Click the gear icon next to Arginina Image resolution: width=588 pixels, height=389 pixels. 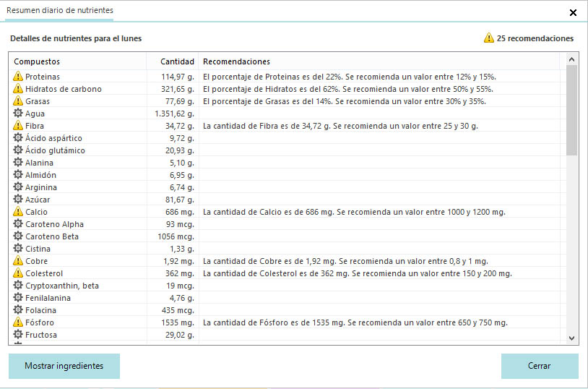[x=18, y=187]
